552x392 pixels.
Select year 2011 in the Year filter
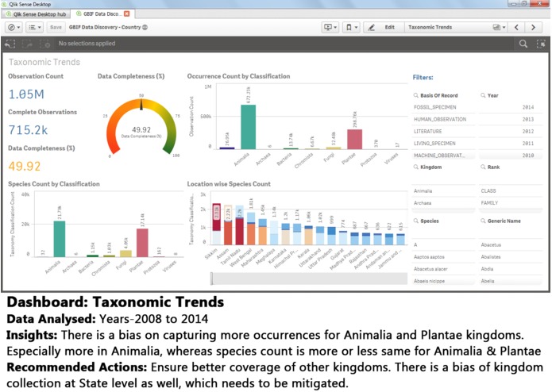click(511, 143)
